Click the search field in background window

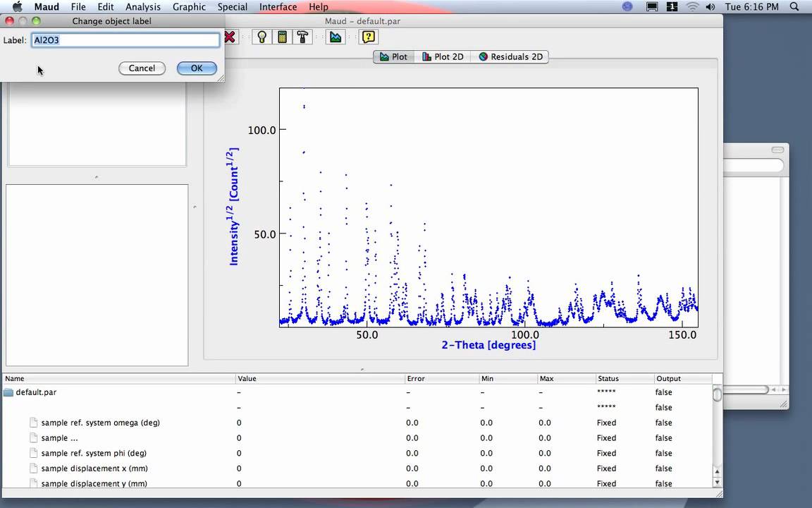[x=753, y=165]
